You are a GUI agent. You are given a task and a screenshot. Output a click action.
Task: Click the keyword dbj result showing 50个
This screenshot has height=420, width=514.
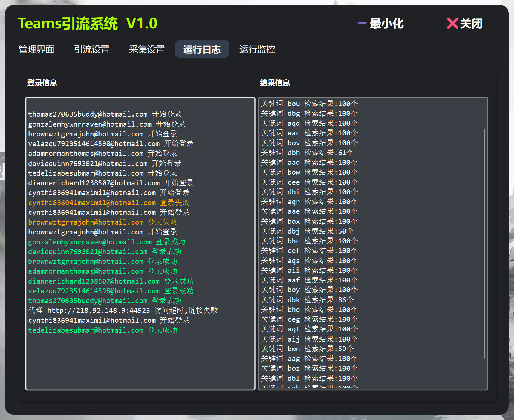307,231
